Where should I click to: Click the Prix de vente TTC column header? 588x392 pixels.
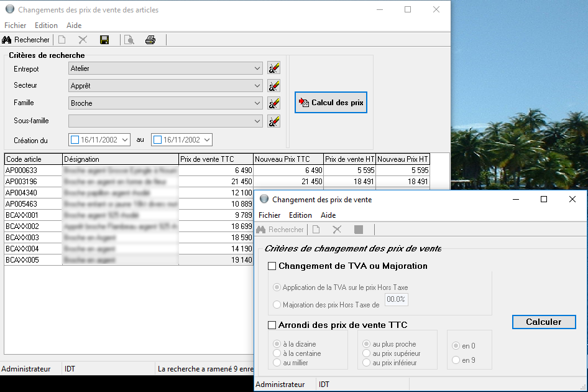tap(216, 159)
